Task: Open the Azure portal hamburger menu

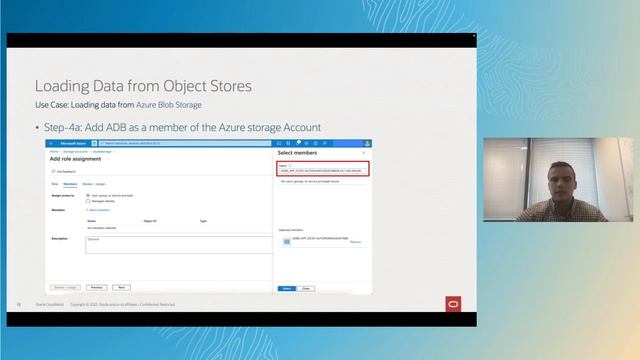Action: [51, 143]
